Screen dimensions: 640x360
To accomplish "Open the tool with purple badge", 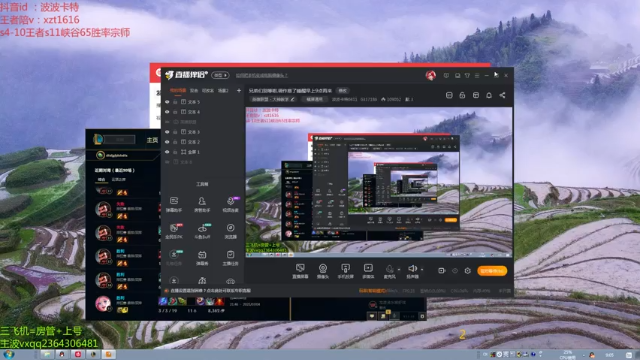I will [x=231, y=204].
